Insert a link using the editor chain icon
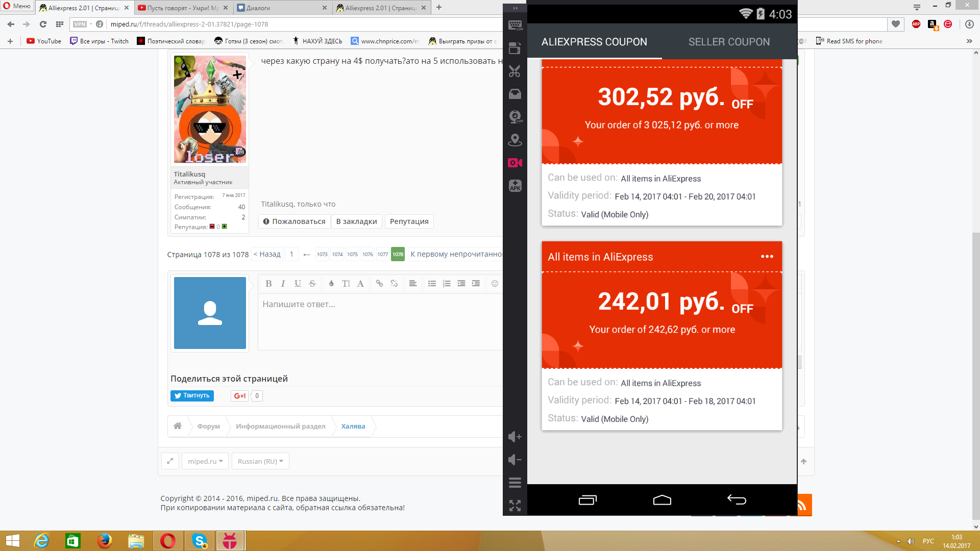 point(379,284)
